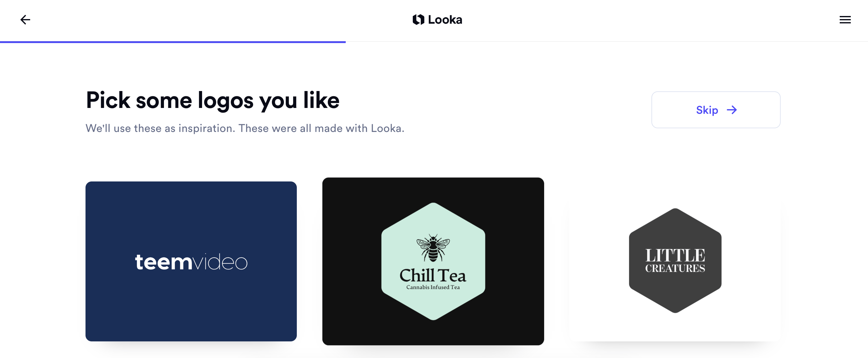
Task: Pick the Chill Tea logo card
Action: (433, 261)
